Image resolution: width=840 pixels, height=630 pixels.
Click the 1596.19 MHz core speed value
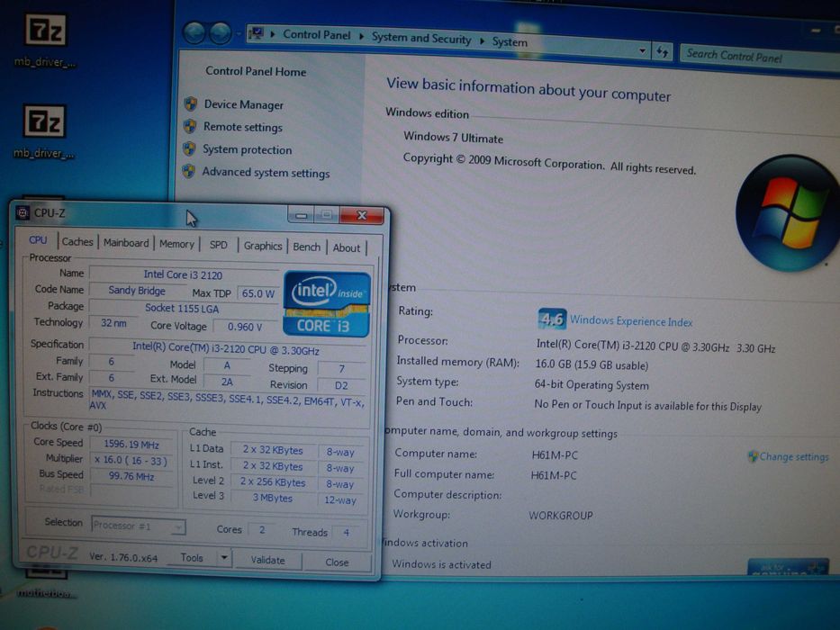(x=131, y=444)
